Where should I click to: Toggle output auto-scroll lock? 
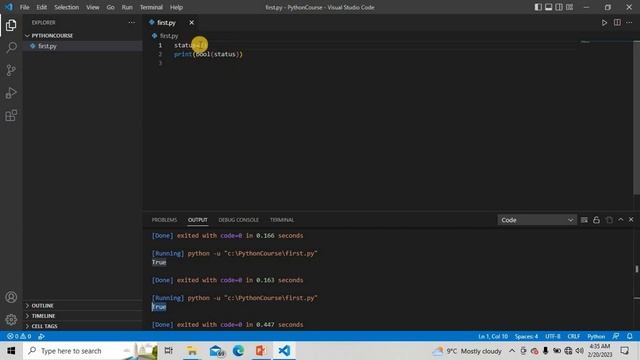pyautogui.click(x=596, y=220)
